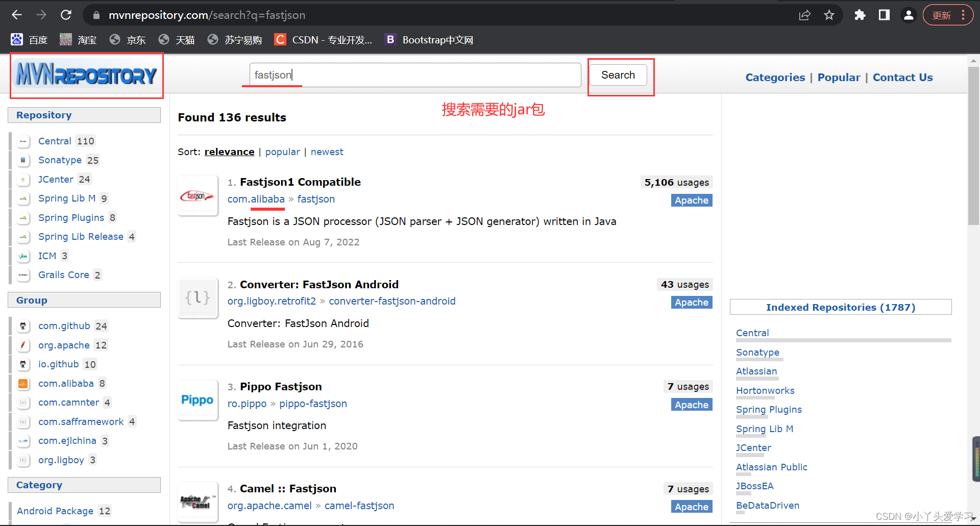This screenshot has height=526, width=980.
Task: Click Apache license tag of Pippo Fastjson
Action: (692, 405)
